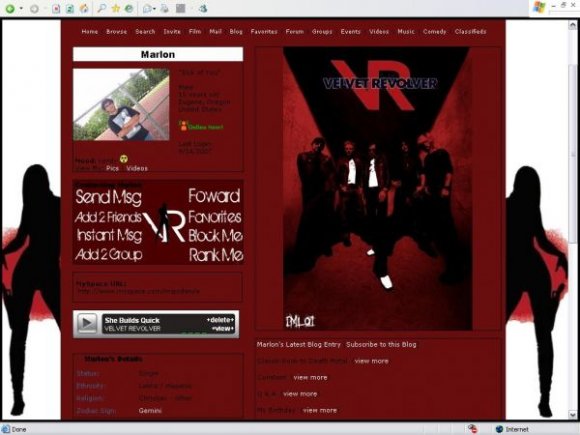Go to Groups in the navigation bar
The width and height of the screenshot is (580, 435).
point(322,31)
